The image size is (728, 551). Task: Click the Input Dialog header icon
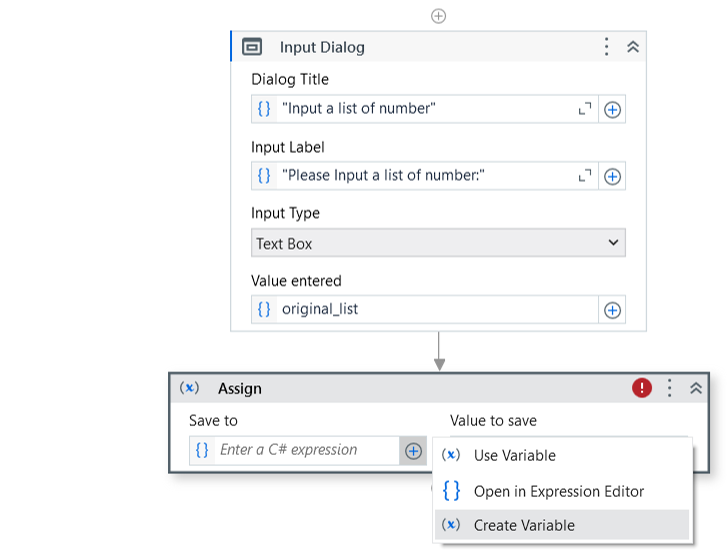(252, 47)
